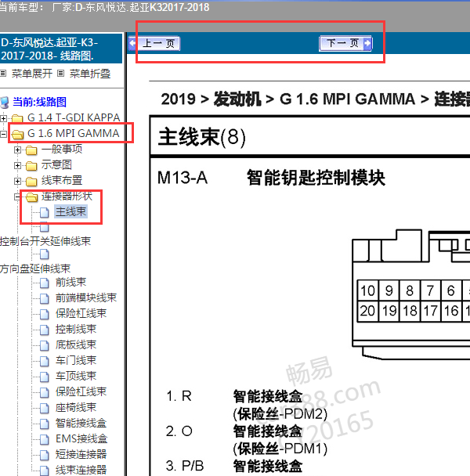Screen dimensions: 470x476
Task: Click the page icon beside 控制线束
Action: [x=45, y=330]
